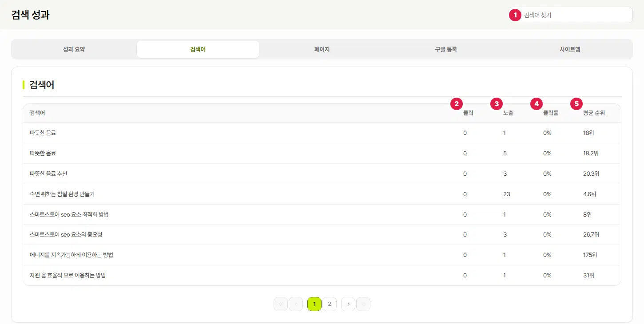Select '자원 을 효율적 으로 이용하는 방법' term

(x=68, y=275)
